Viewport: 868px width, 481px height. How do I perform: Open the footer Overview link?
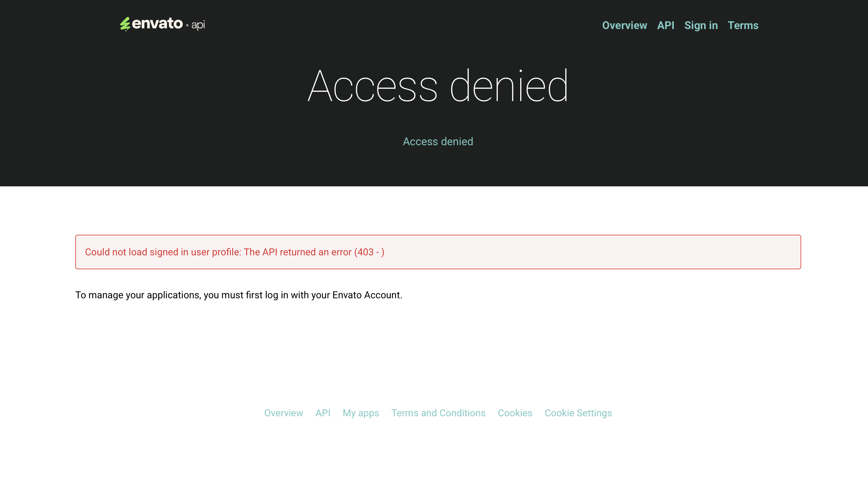(x=283, y=413)
